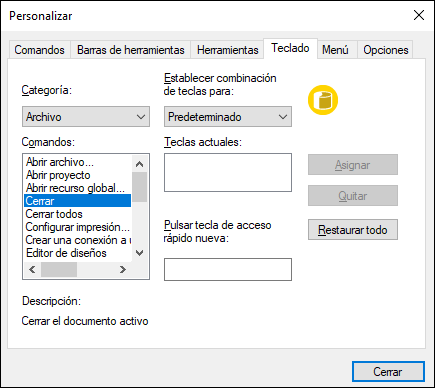The image size is (435, 388).
Task: Focus the Pulsar tecla de acceso rápido field
Action: point(228,269)
